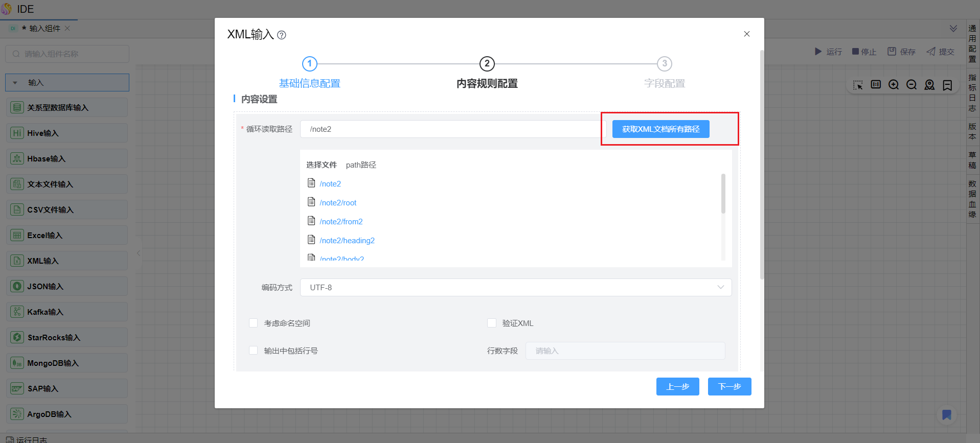This screenshot has height=443, width=980.
Task: Click the stop 停止 toolbar icon
Action: [x=855, y=52]
